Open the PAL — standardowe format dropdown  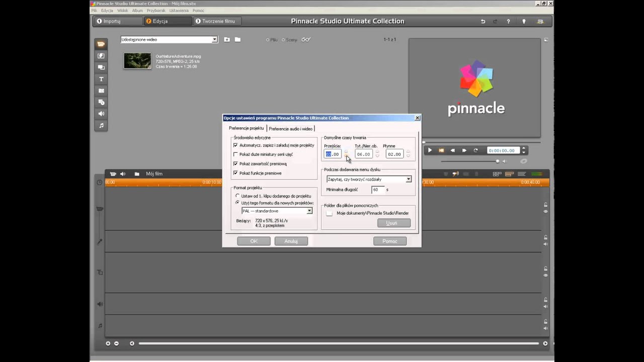click(309, 211)
